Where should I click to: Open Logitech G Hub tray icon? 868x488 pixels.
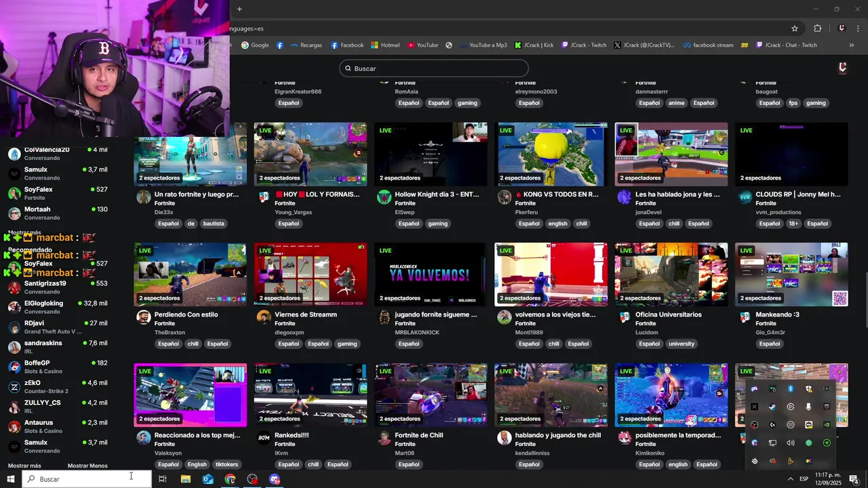[x=772, y=425]
